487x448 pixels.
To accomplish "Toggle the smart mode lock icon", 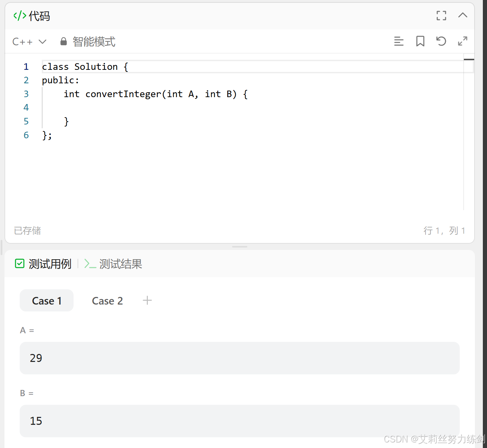I will (64, 41).
